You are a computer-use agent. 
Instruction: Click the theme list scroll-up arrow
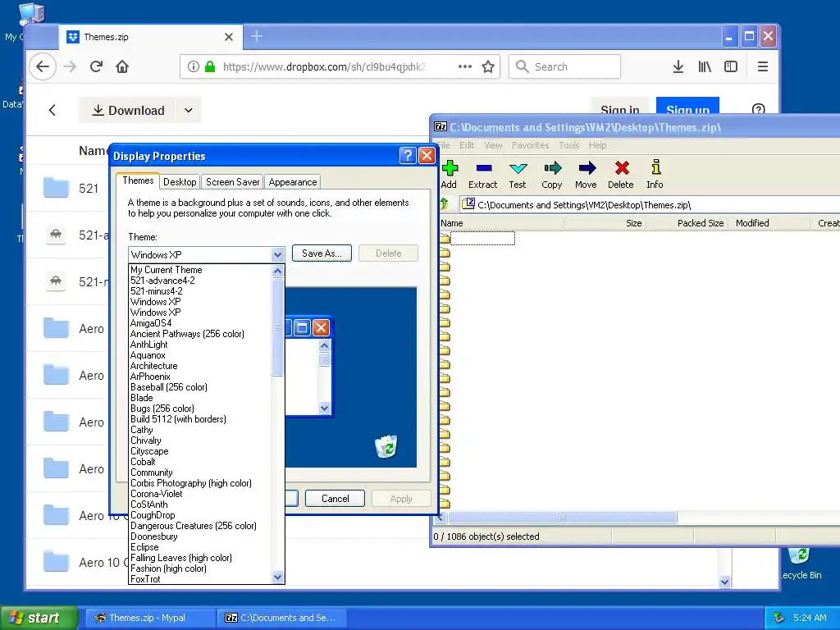pyautogui.click(x=277, y=271)
